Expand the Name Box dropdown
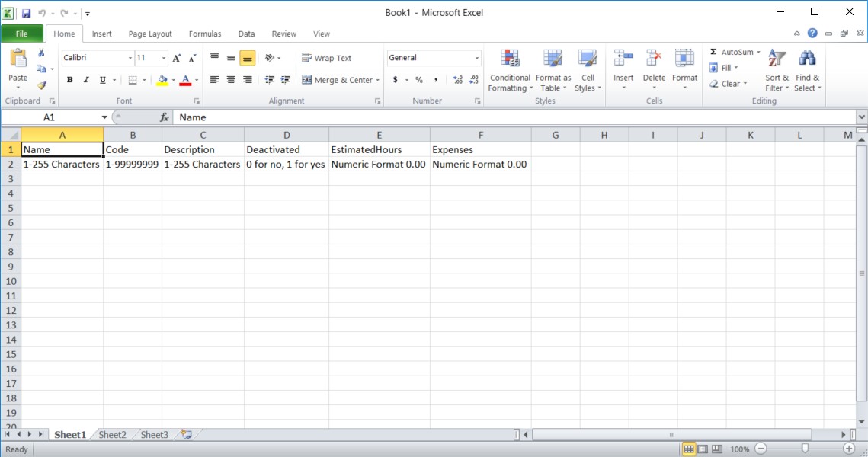 pyautogui.click(x=104, y=117)
